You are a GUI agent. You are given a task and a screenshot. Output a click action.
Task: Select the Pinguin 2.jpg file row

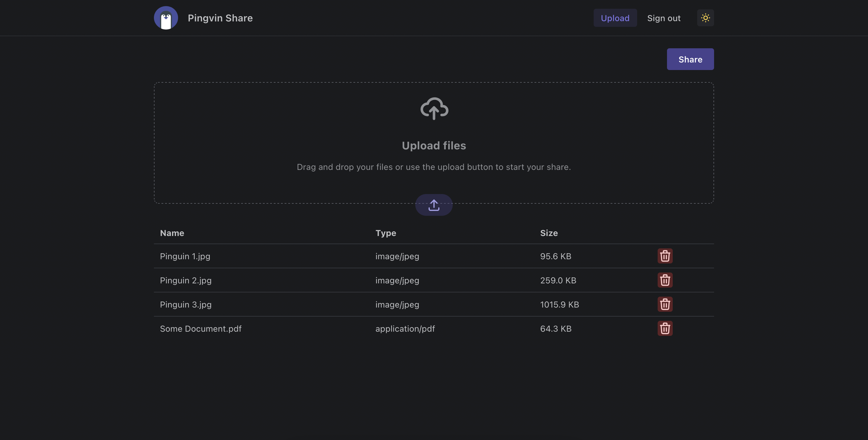(186, 281)
